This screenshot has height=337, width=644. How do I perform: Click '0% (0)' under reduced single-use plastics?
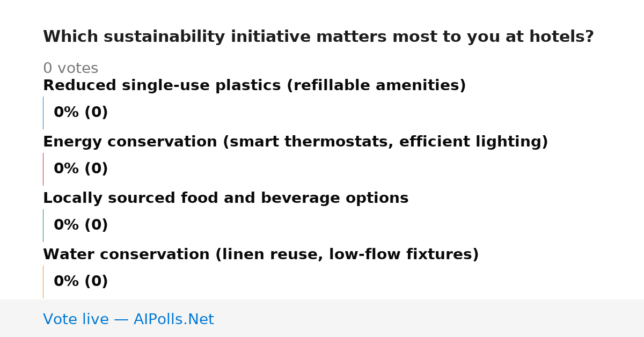(80, 113)
